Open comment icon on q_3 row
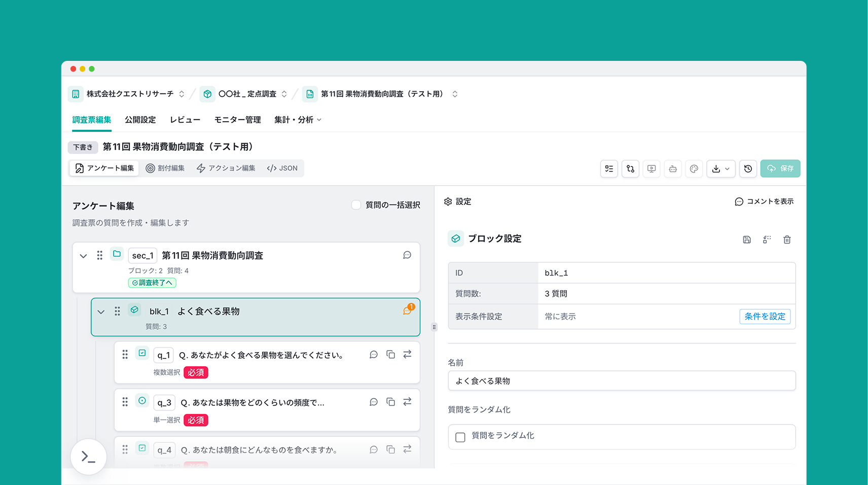Image resolution: width=868 pixels, height=485 pixels. 374,402
